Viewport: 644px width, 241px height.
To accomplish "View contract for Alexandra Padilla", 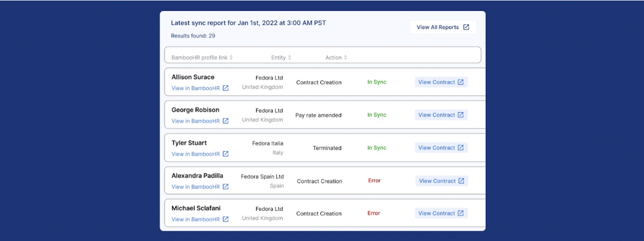I will coord(441,181).
